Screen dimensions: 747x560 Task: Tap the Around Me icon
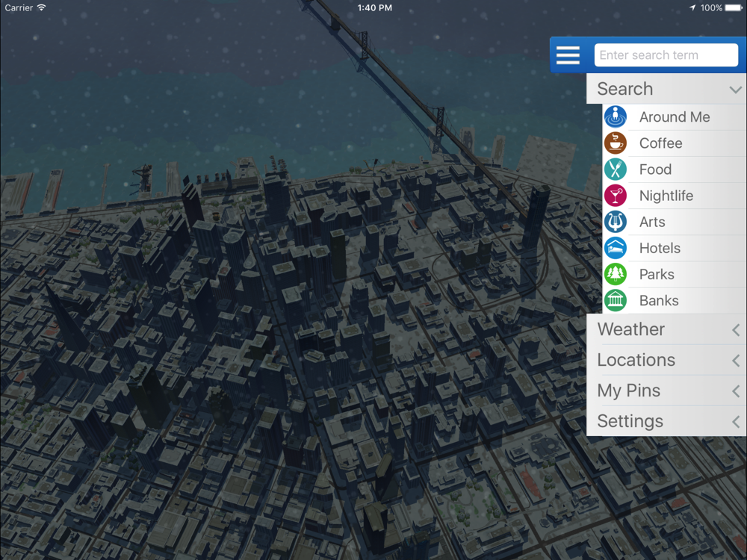616,117
